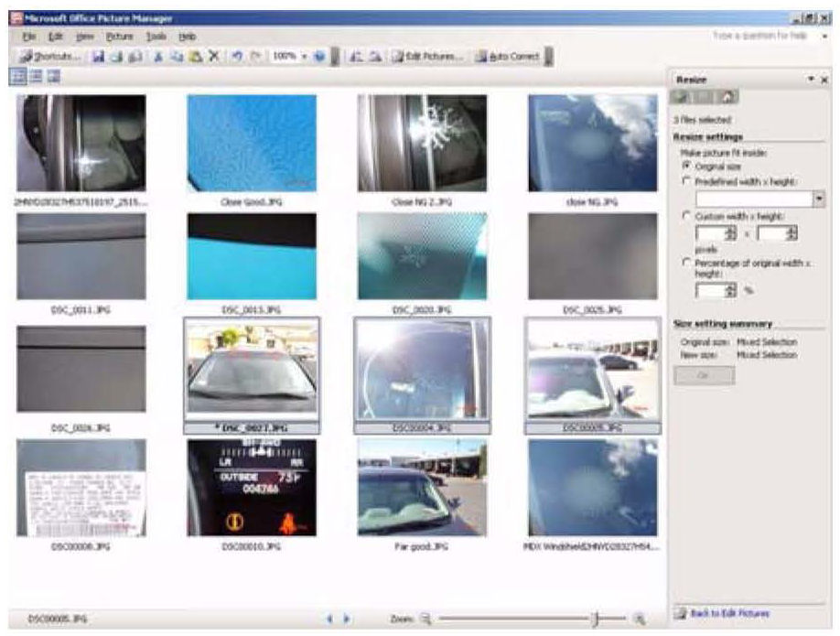The width and height of the screenshot is (840, 636).
Task: Click zoom-in magnifier beside zoom slider
Action: click(640, 620)
